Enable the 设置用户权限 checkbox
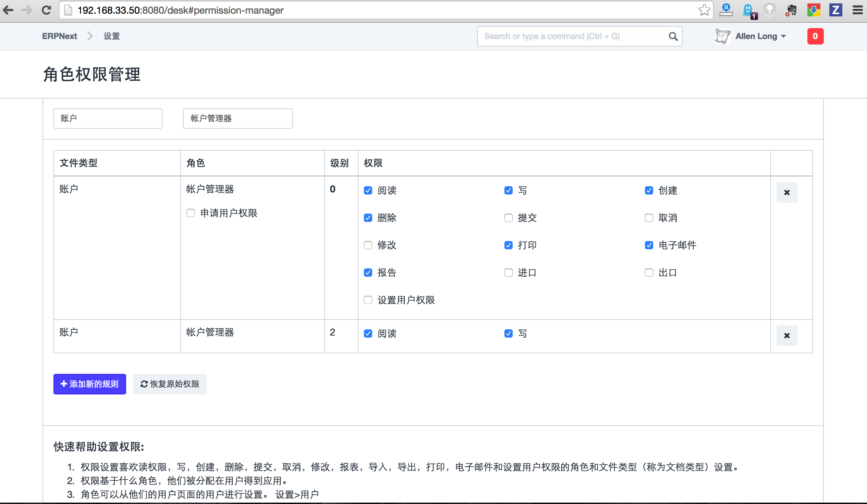867x504 pixels. click(x=368, y=300)
